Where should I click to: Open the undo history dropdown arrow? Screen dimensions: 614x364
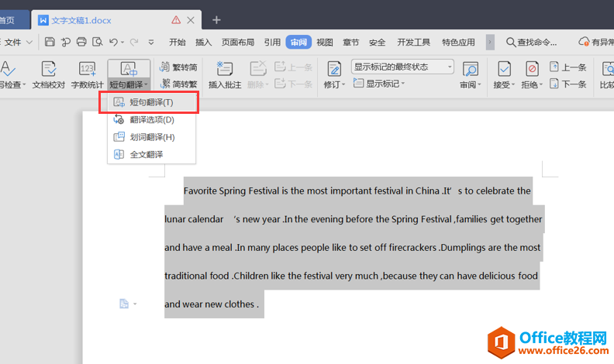122,43
